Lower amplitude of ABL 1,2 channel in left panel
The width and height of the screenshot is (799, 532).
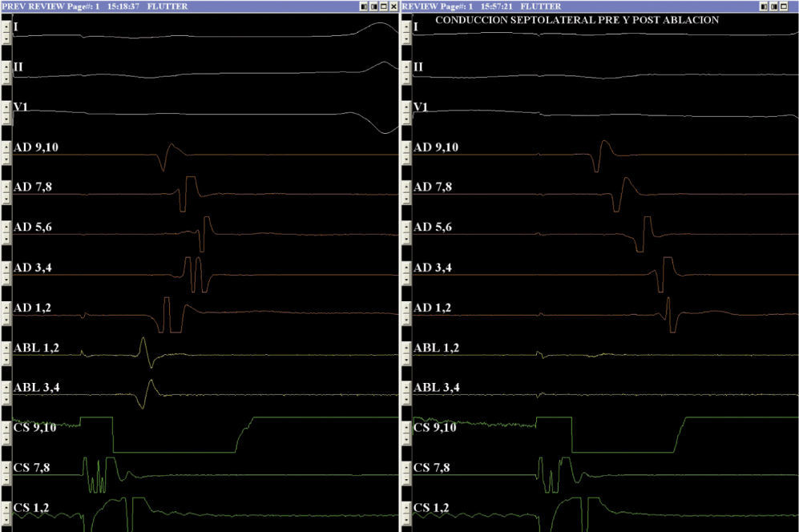click(6, 357)
